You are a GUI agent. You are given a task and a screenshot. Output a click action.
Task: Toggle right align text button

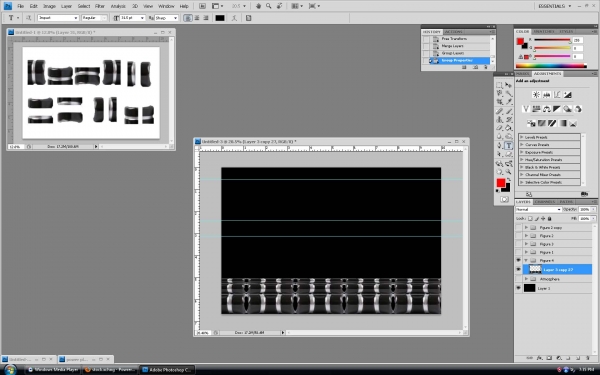[206, 18]
